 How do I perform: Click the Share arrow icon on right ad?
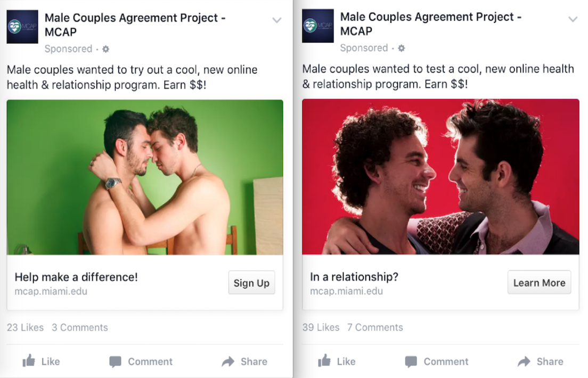pos(524,361)
